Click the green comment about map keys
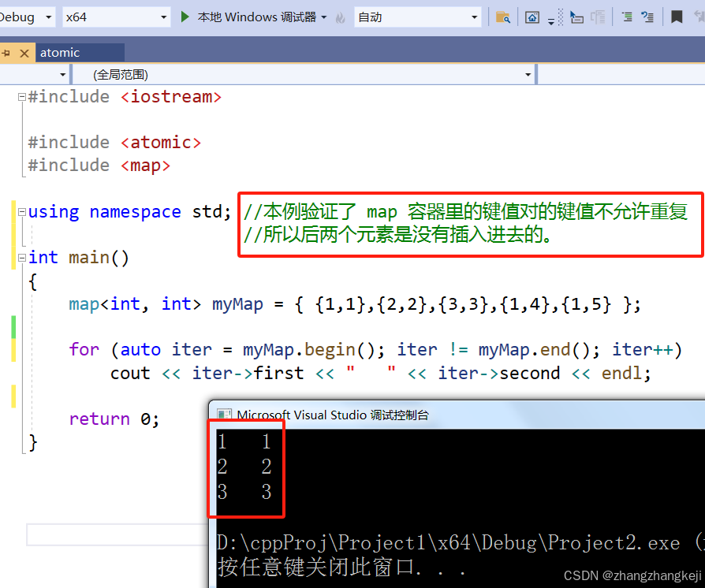The image size is (705, 588). [465, 223]
